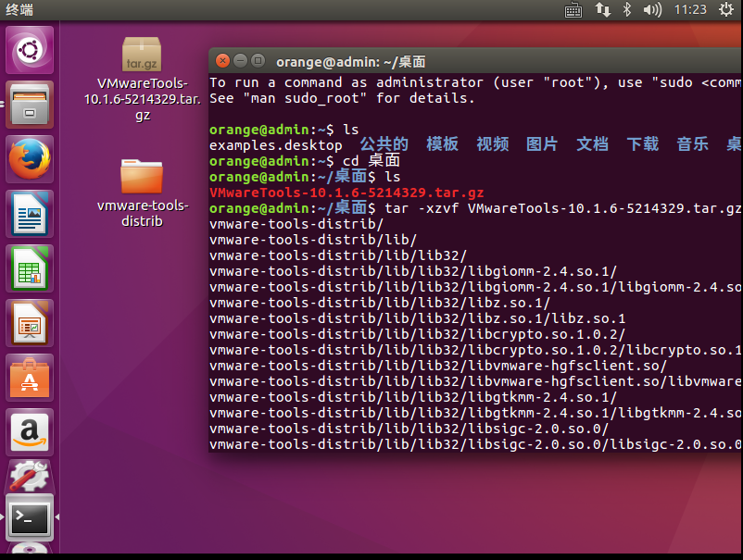The image size is (743, 560).
Task: Open LibreOffice Impress from launcher
Action: pos(30,323)
